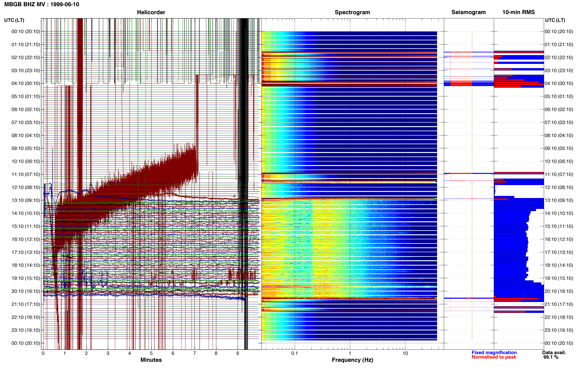Screen dimensions: 588x368
Task: Click the 'Spectrogram' panel heading
Action: (x=352, y=12)
